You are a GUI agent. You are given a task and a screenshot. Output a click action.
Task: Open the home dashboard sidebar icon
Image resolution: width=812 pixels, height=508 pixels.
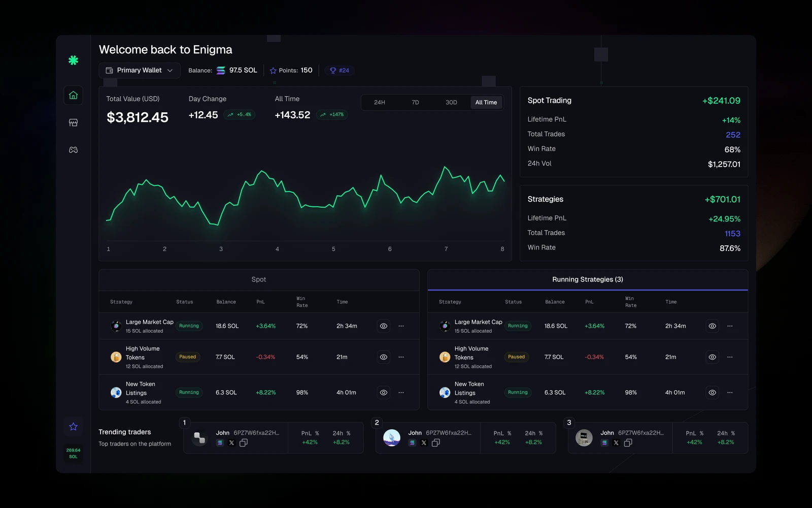pos(73,96)
